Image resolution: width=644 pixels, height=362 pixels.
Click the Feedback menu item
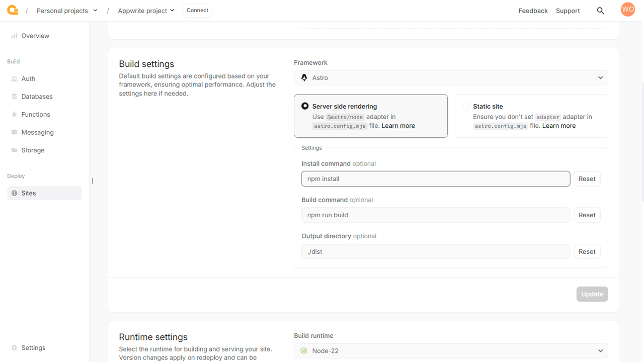tap(533, 10)
